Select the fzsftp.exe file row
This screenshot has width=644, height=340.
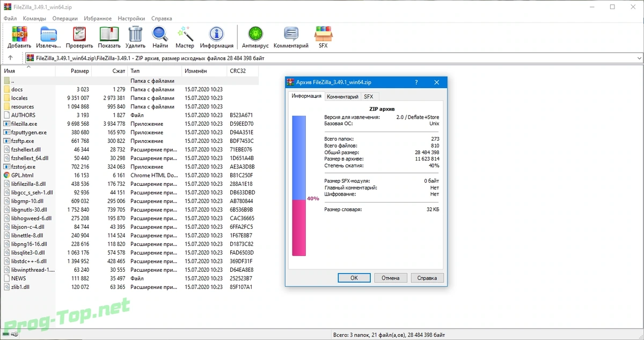coord(129,141)
